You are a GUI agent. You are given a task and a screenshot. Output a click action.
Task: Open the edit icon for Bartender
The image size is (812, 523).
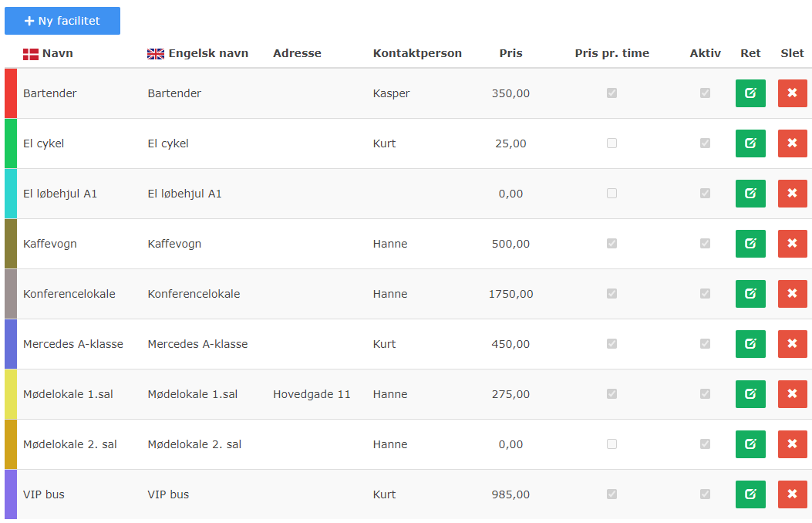(750, 93)
